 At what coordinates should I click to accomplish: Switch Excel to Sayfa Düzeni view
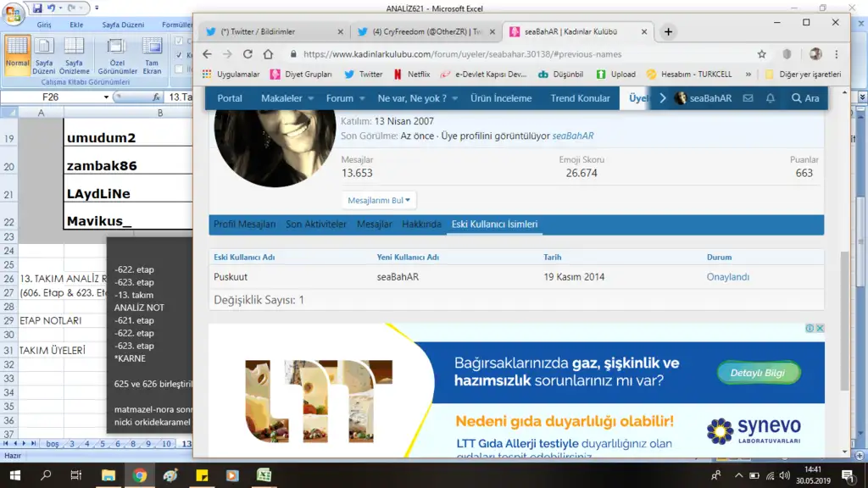(x=44, y=55)
